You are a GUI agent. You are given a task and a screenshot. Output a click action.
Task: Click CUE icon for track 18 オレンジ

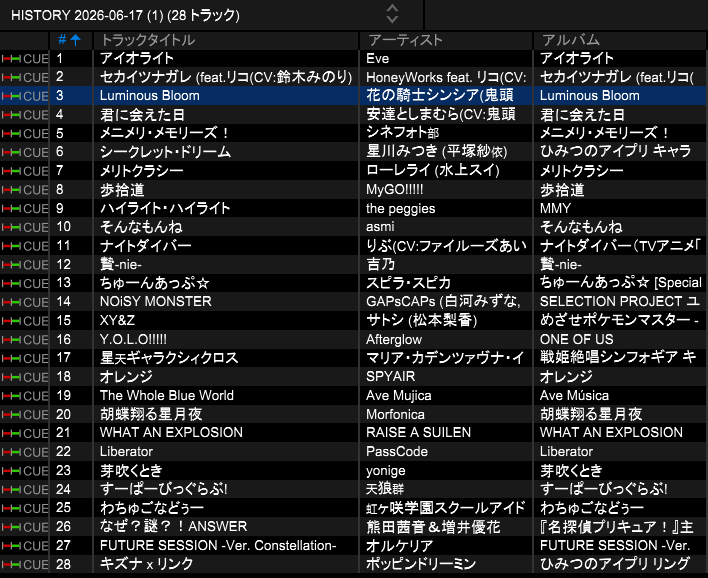click(24, 377)
